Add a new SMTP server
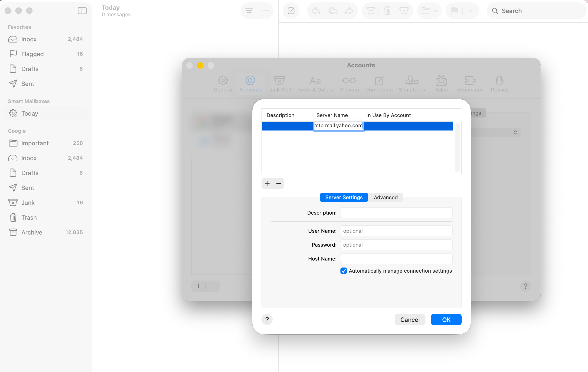The width and height of the screenshot is (588, 372). [x=267, y=183]
